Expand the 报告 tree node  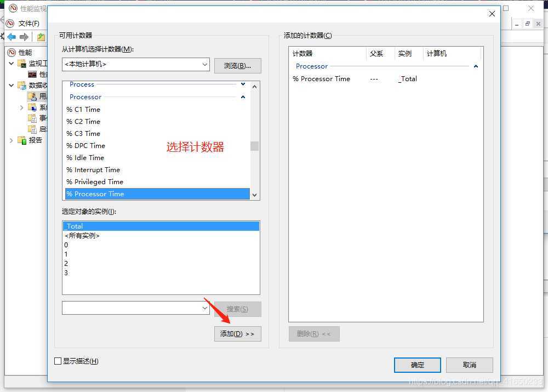(11, 140)
